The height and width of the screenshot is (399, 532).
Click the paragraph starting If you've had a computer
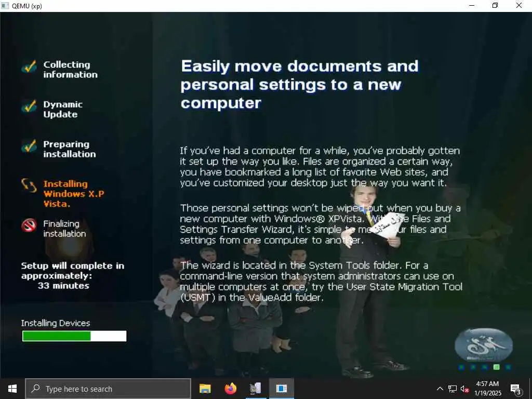(x=320, y=167)
